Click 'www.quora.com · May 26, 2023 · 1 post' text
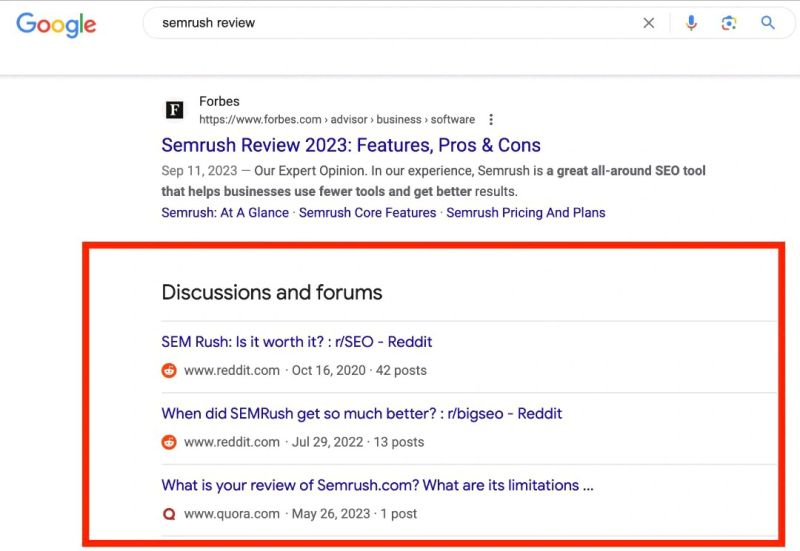Screen dimensions: 800x551 click(301, 514)
